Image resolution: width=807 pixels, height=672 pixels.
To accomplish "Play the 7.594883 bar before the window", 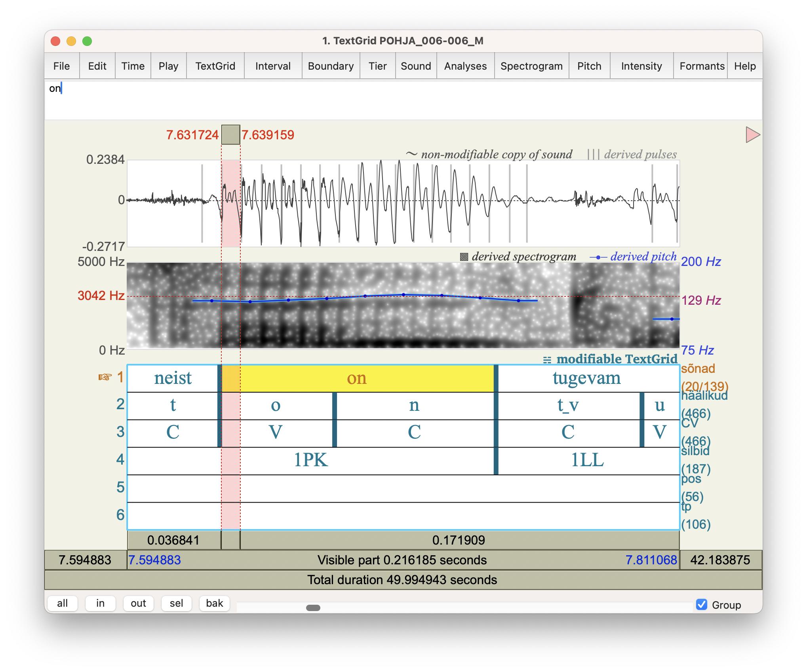I will pos(85,560).
